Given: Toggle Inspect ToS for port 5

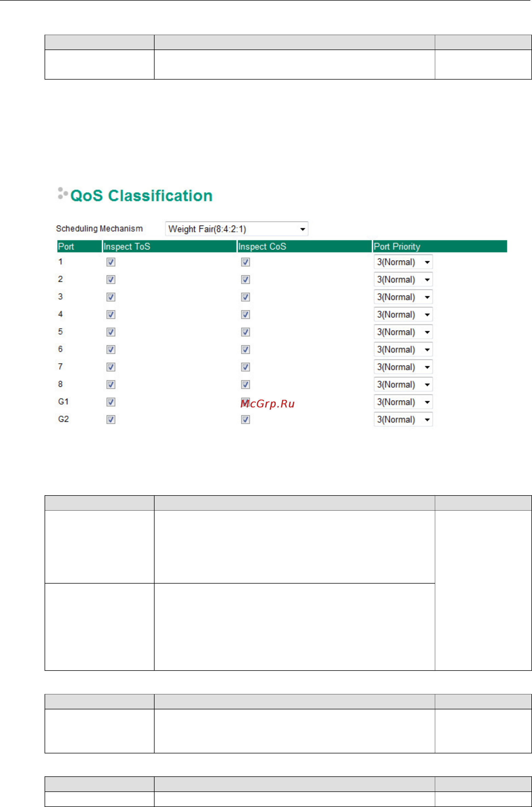Looking at the screenshot, I should click(111, 332).
